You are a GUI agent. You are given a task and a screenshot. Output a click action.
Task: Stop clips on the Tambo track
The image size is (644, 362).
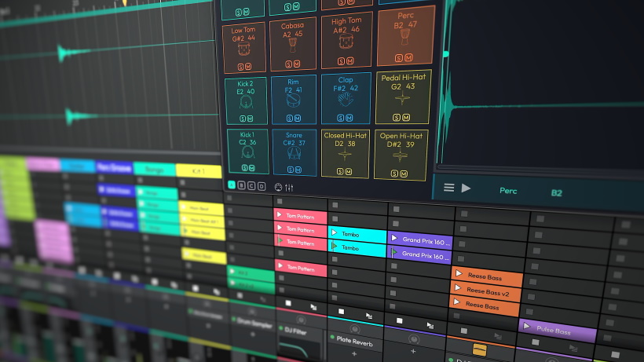[341, 311]
